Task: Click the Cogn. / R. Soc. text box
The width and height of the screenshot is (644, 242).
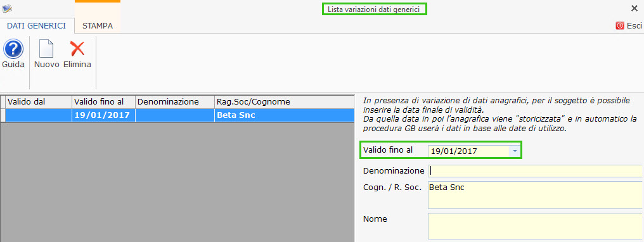Action: click(534, 195)
